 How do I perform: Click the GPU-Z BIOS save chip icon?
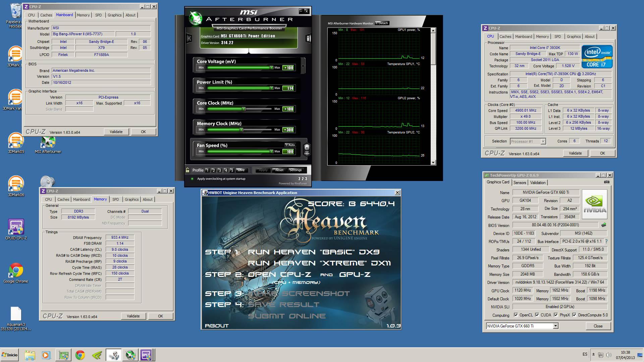pos(604,225)
